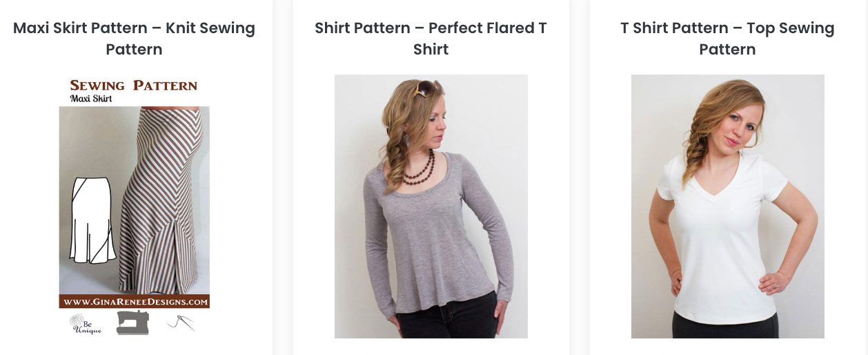
Task: Click the www.GinaReneeDesigns.com banner
Action: [134, 302]
